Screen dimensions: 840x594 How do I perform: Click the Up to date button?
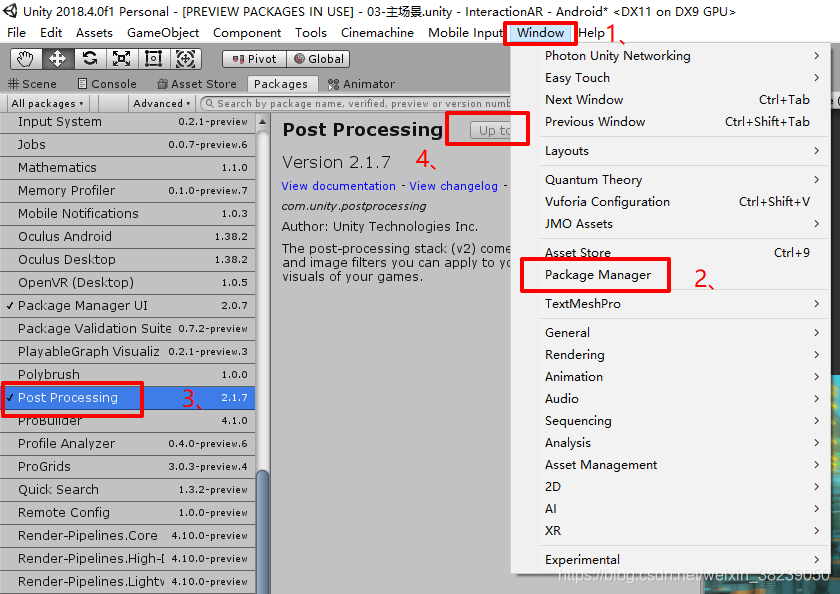click(491, 130)
